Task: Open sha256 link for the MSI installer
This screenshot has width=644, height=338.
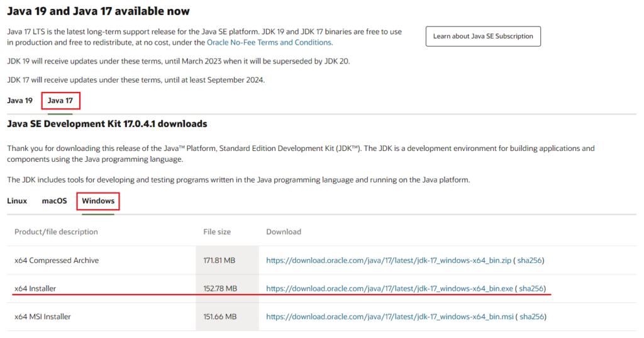Action: [532, 317]
